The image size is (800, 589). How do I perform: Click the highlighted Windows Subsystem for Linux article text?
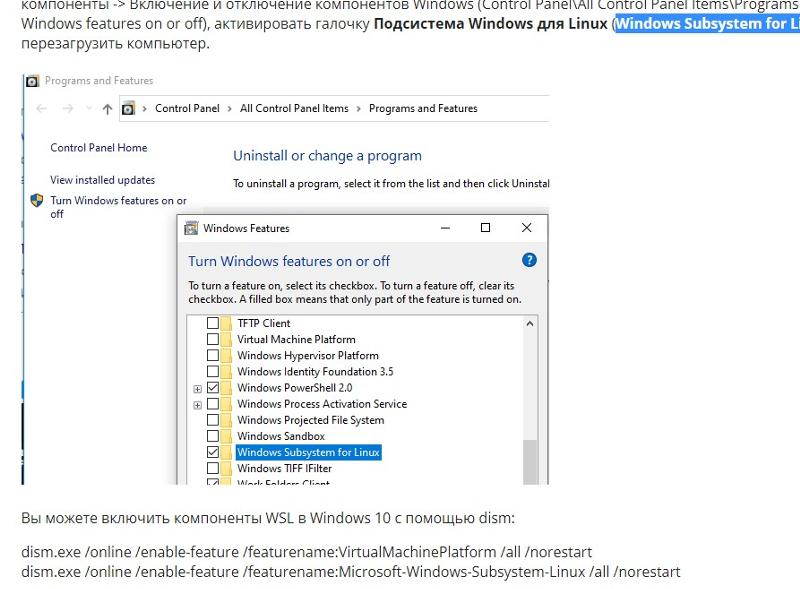(x=707, y=24)
